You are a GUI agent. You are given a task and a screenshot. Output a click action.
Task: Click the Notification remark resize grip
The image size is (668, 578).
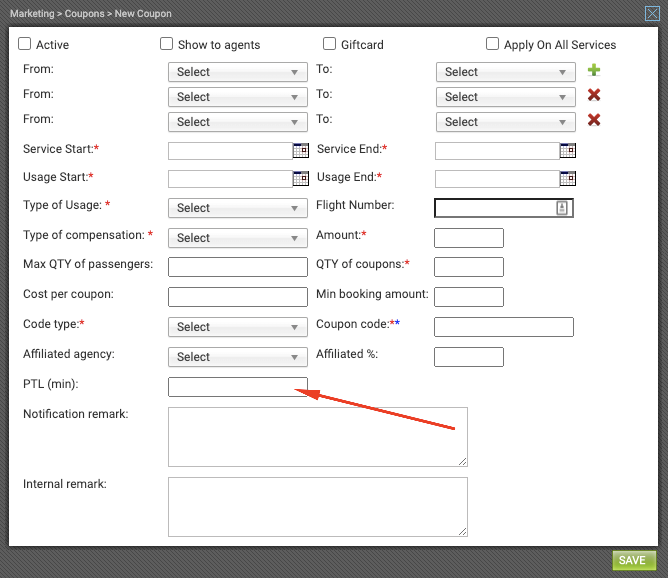(463, 462)
